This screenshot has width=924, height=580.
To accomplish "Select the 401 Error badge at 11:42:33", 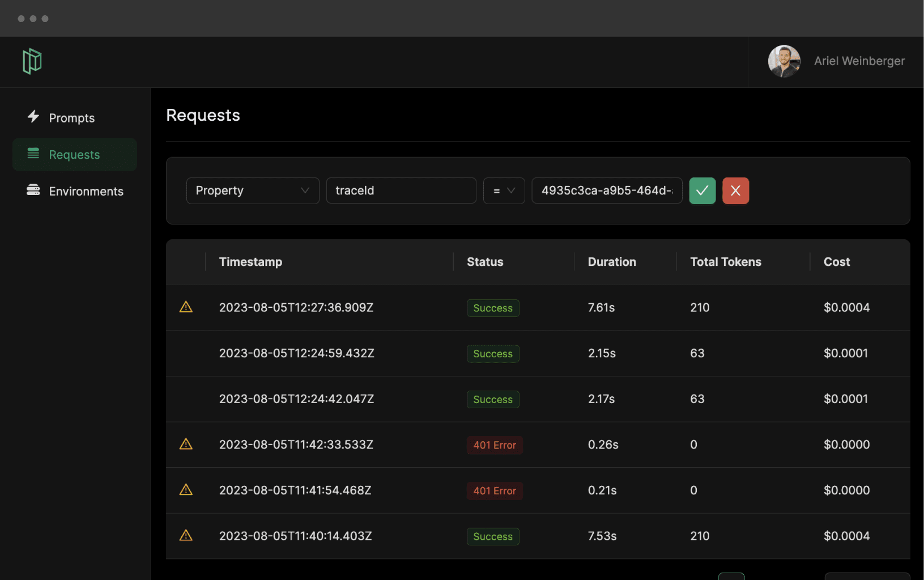I will point(495,445).
